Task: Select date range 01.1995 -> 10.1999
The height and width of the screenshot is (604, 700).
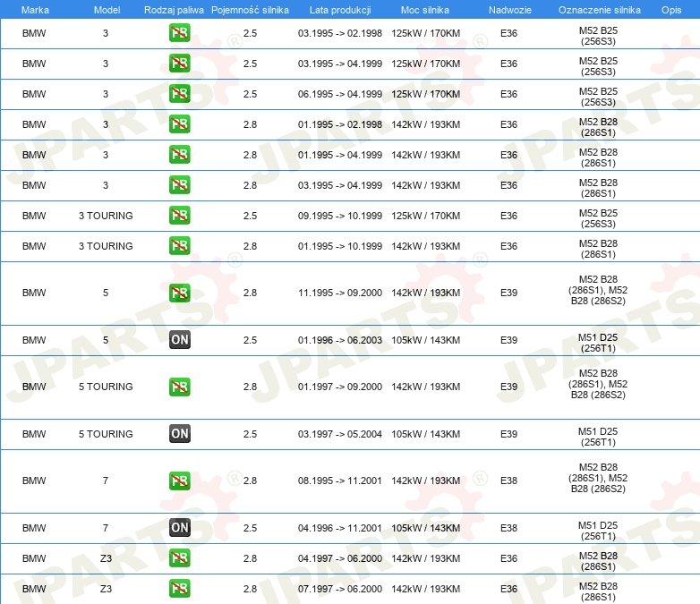Action: [x=340, y=245]
